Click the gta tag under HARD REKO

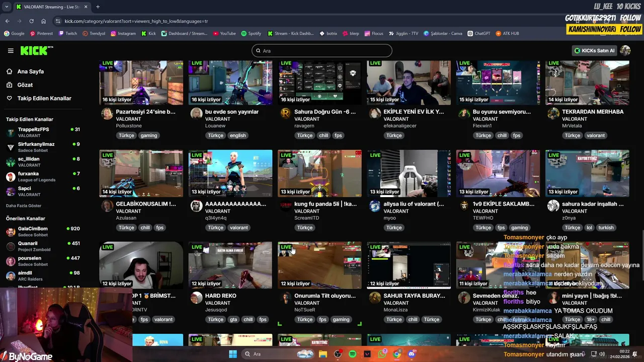click(233, 319)
